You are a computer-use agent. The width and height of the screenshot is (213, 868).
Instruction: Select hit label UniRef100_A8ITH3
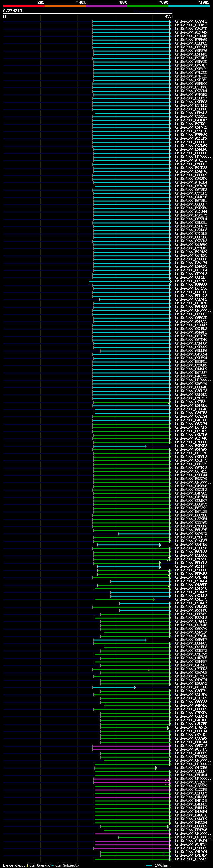point(191,749)
